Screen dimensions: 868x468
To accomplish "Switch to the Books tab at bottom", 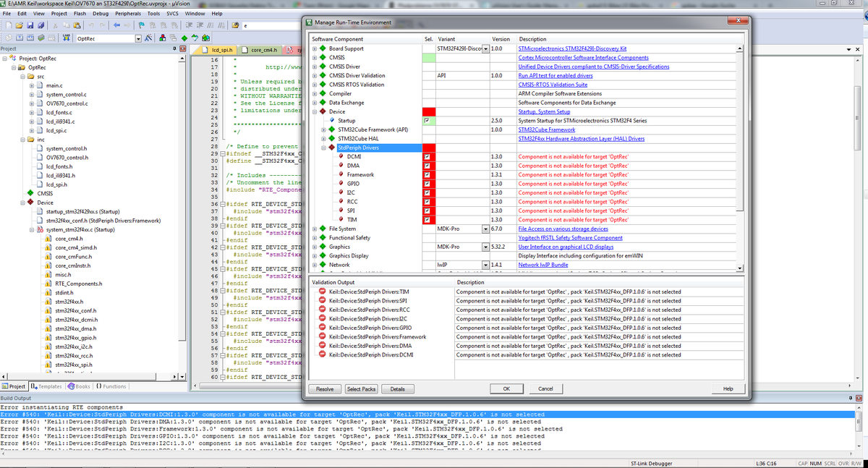I will [x=78, y=386].
